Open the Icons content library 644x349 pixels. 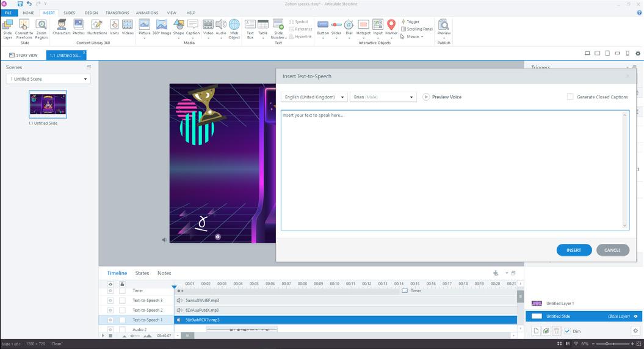coord(114,27)
